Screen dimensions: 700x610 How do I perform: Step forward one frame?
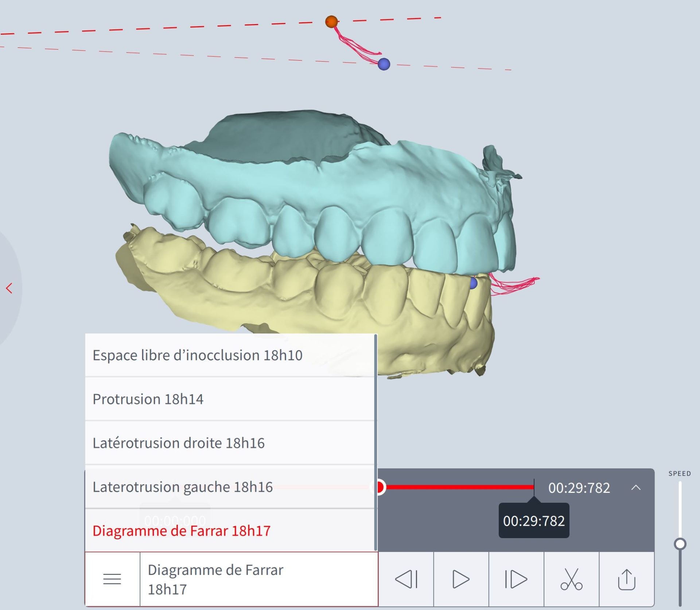tap(516, 579)
